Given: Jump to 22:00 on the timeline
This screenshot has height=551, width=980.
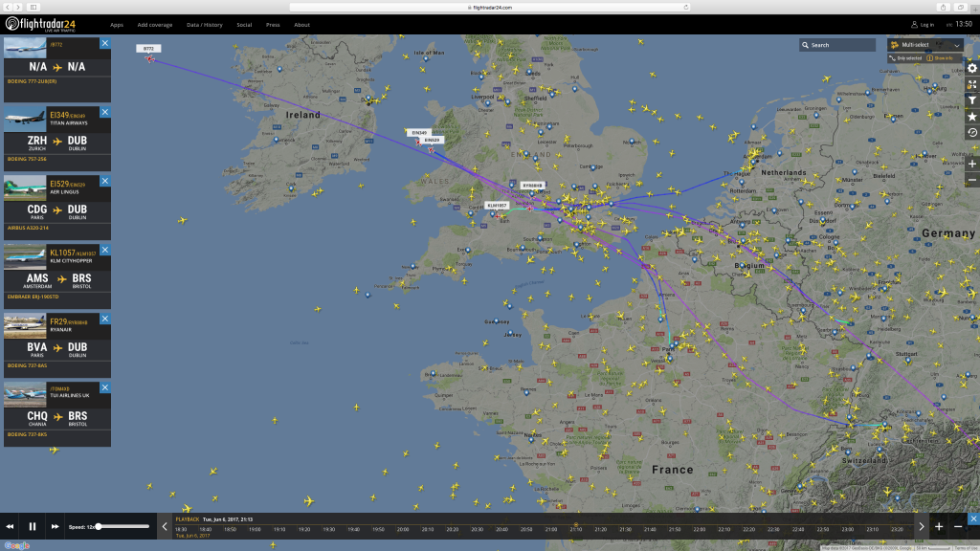Looking at the screenshot, I should pyautogui.click(x=700, y=529).
